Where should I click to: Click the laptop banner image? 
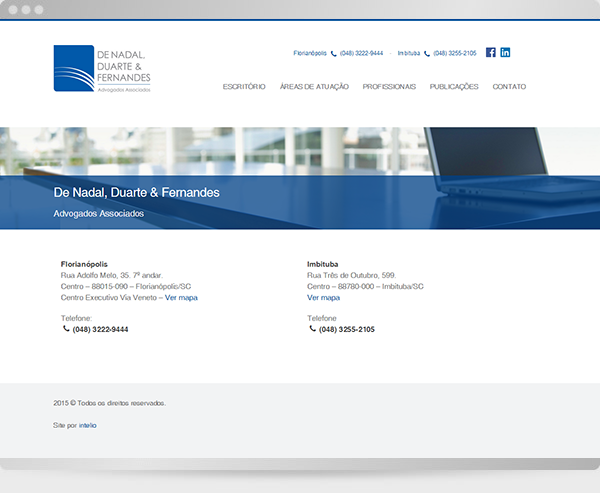pyautogui.click(x=300, y=178)
